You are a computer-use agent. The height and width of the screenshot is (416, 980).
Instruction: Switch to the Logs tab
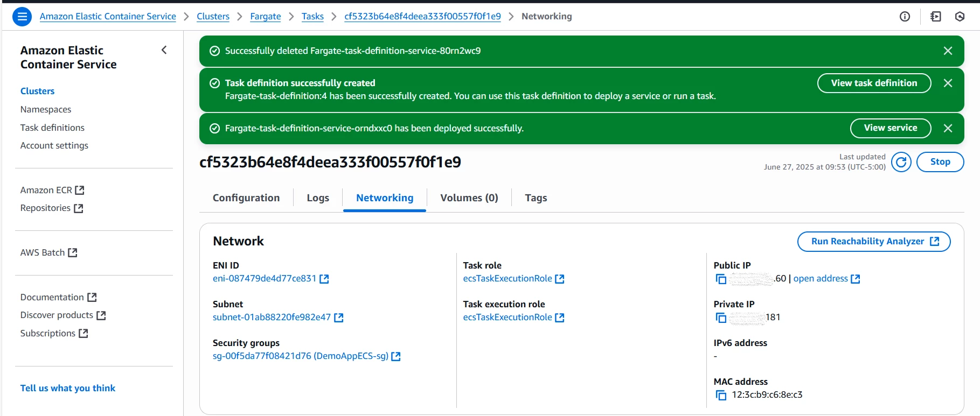click(x=318, y=198)
